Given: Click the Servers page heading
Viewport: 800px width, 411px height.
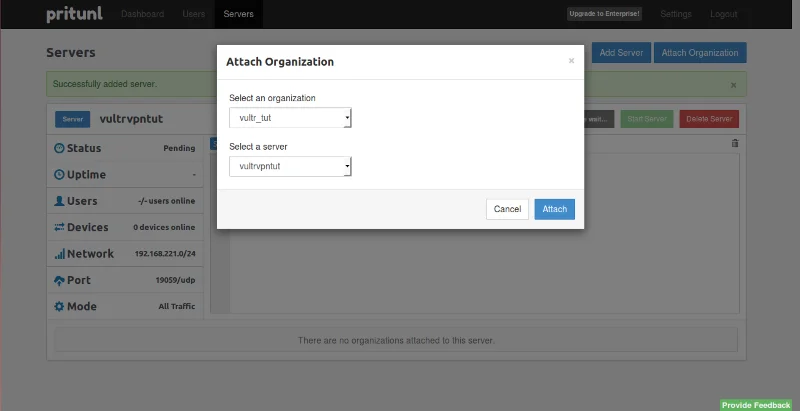Looking at the screenshot, I should [x=71, y=53].
